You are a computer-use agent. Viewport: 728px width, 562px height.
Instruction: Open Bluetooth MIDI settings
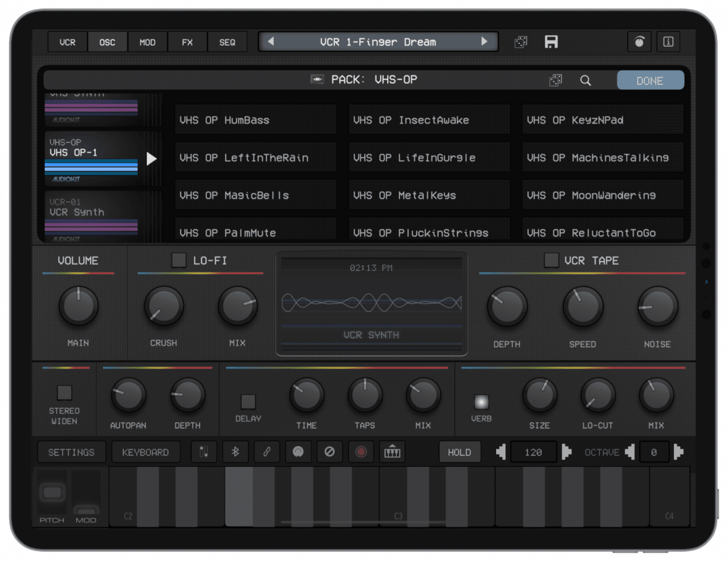[235, 452]
